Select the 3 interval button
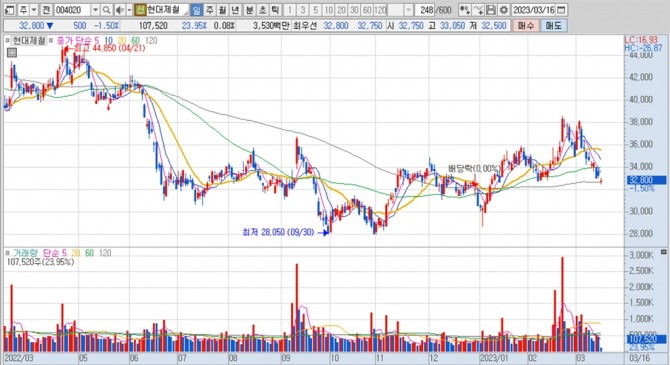This screenshot has height=365, width=670. tap(303, 10)
